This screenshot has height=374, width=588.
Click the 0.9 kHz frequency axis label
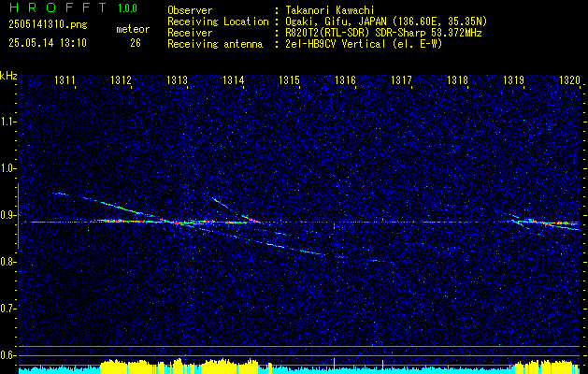tap(7, 215)
